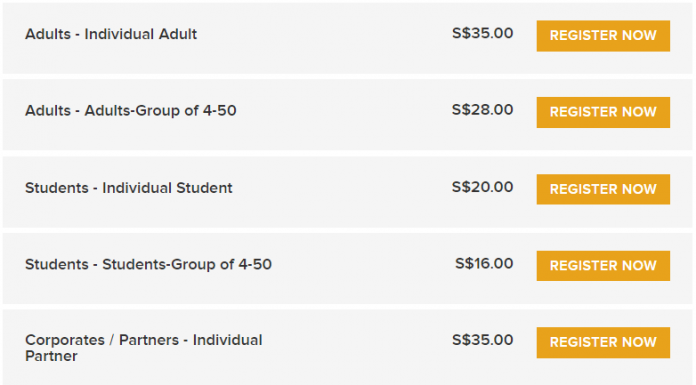Select the Adults - Individual Adult label
The image size is (696, 385).
click(111, 34)
